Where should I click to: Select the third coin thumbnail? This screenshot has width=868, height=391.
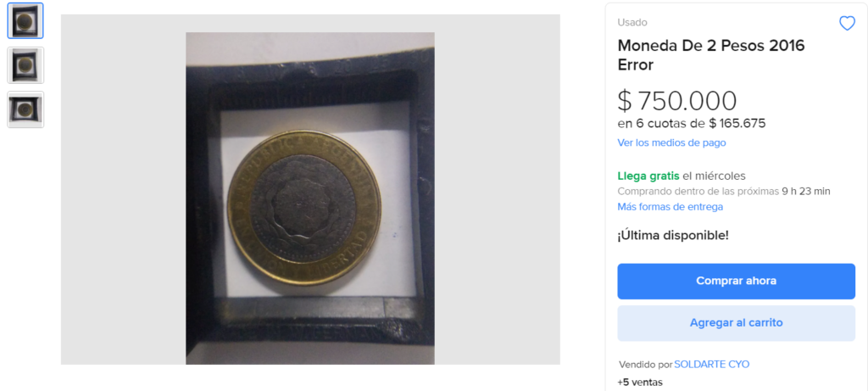[x=25, y=109]
